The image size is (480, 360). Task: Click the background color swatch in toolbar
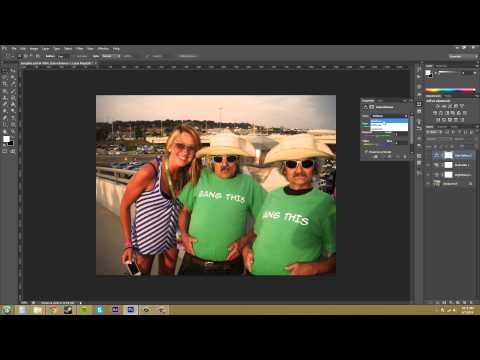tap(11, 143)
